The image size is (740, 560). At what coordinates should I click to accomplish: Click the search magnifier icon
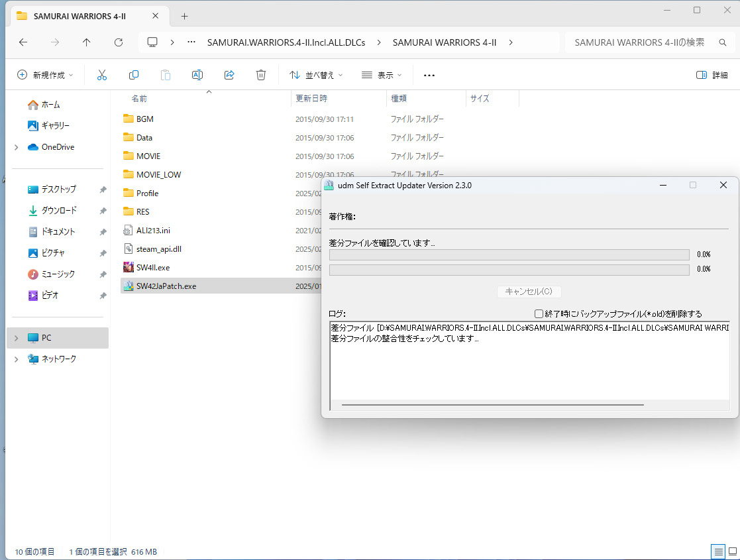pos(723,42)
